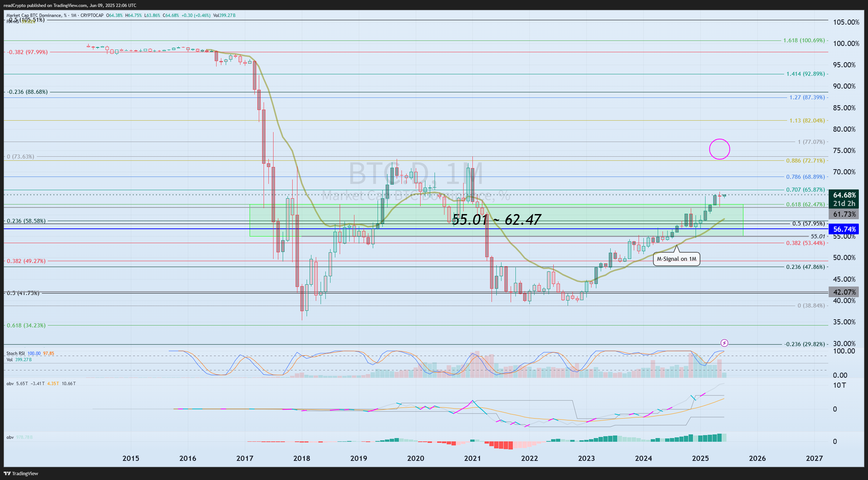Select the 1 (77.07%) Fibonacci label
Viewport: 868px width, 480px height.
pyautogui.click(x=811, y=142)
